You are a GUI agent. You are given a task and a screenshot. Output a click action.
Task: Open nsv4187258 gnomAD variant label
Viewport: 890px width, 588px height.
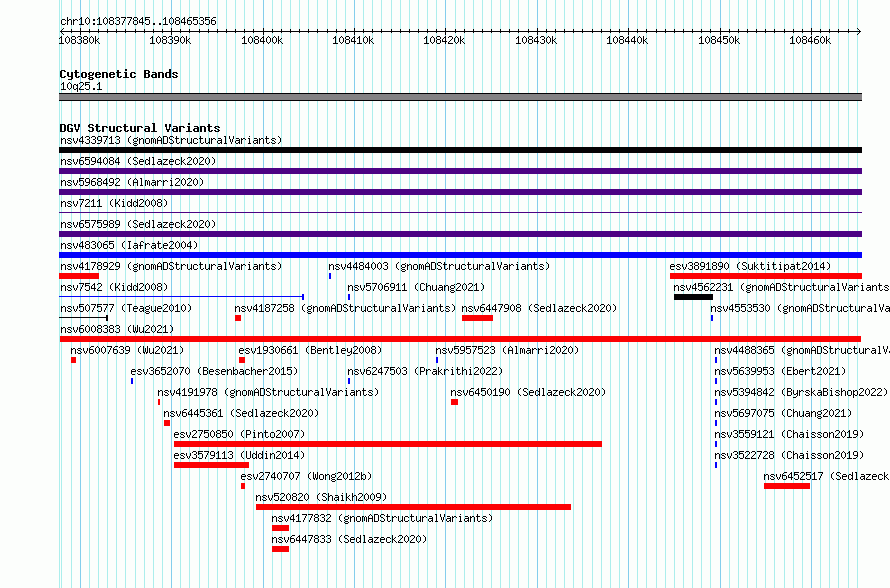pyautogui.click(x=345, y=308)
